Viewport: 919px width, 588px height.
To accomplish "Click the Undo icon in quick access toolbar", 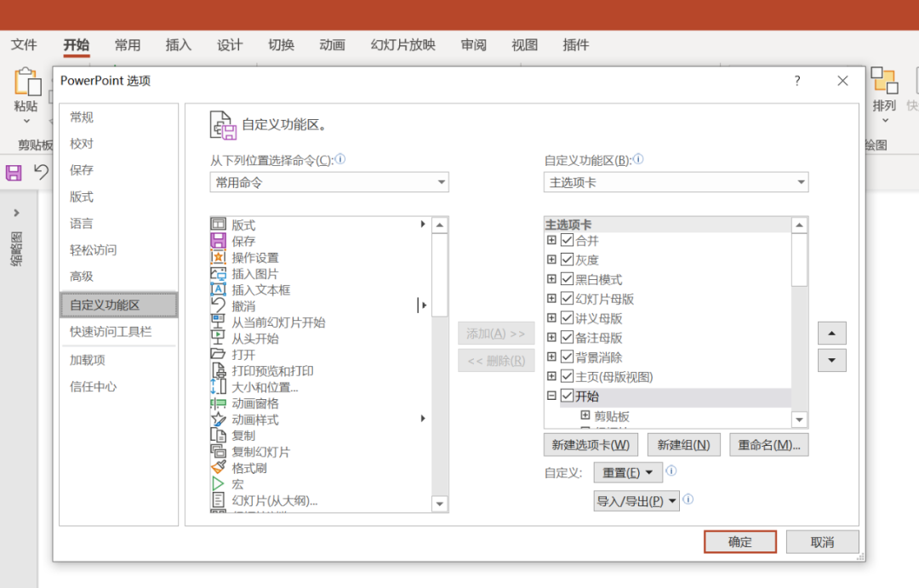I will click(41, 172).
